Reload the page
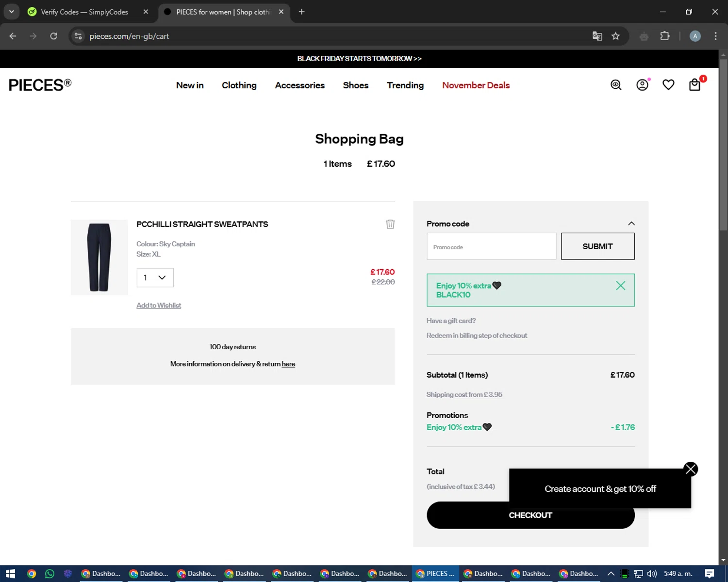 [54, 36]
